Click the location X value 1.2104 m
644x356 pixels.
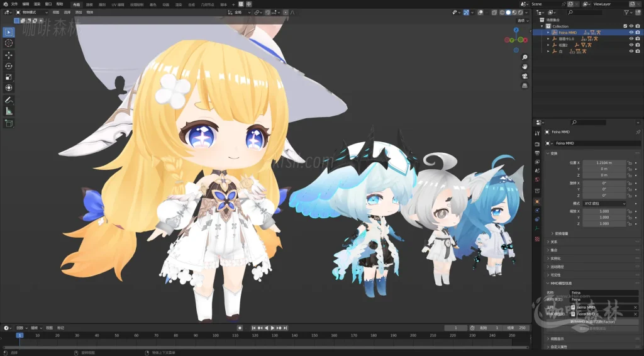[604, 163]
